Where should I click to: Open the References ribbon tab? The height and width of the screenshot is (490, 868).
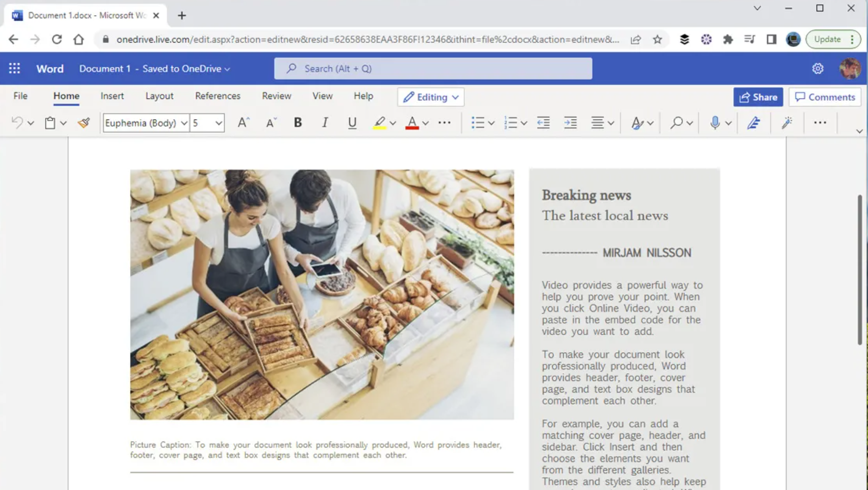[217, 96]
